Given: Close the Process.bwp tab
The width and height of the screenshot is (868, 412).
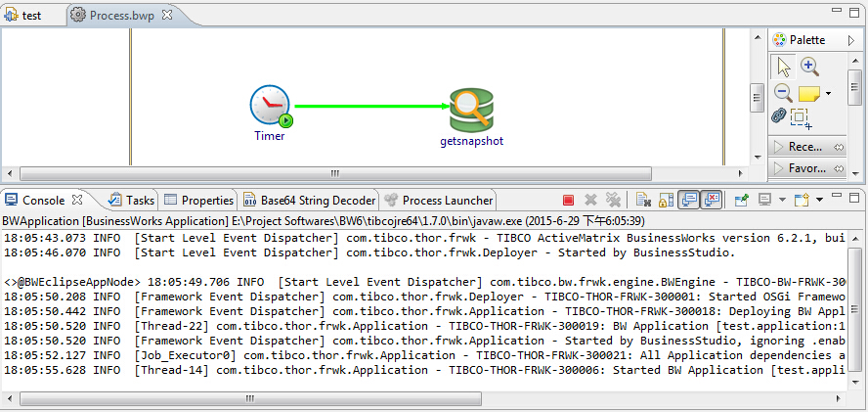Looking at the screenshot, I should click(166, 15).
